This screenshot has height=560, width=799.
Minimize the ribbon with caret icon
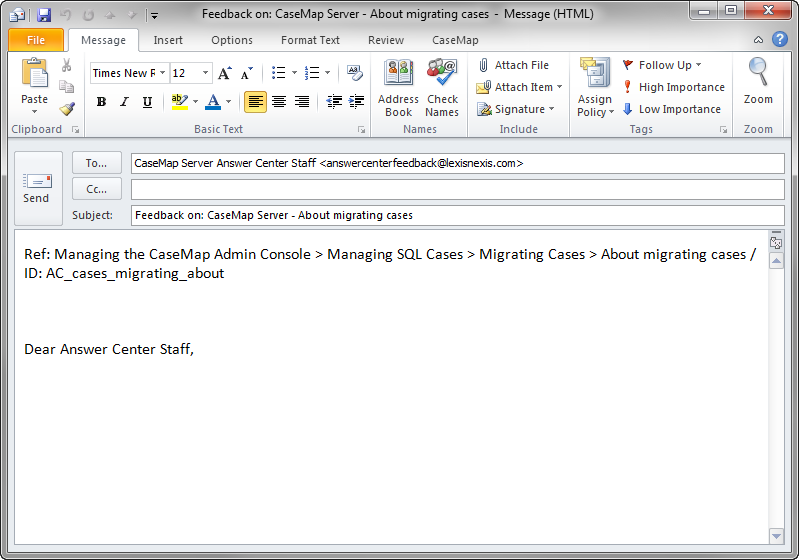758,40
